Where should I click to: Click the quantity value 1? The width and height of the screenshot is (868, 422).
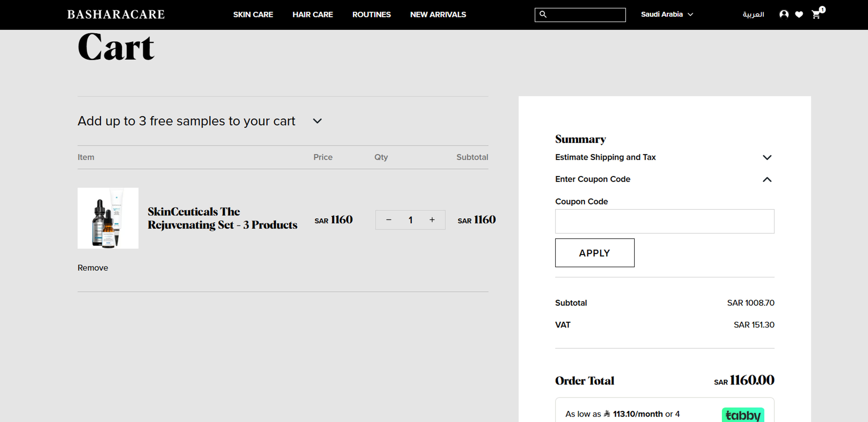(x=410, y=220)
